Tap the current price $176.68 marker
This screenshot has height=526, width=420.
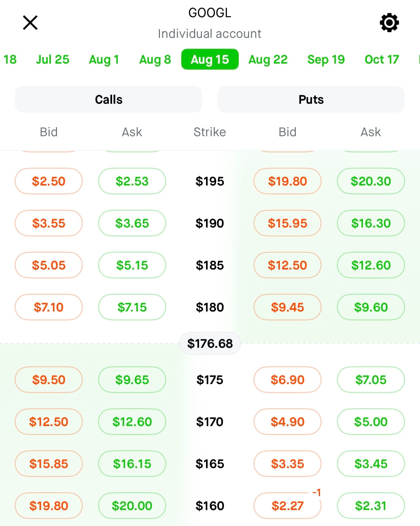tap(210, 343)
